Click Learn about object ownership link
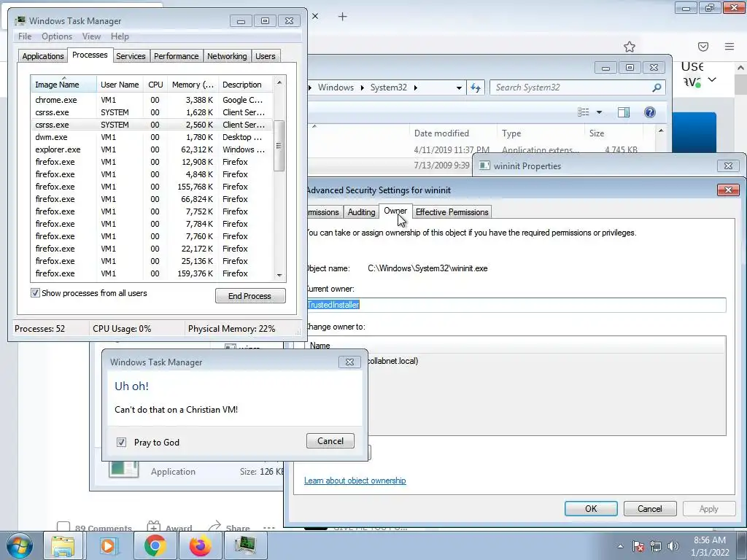The height and width of the screenshot is (560, 747). [355, 481]
